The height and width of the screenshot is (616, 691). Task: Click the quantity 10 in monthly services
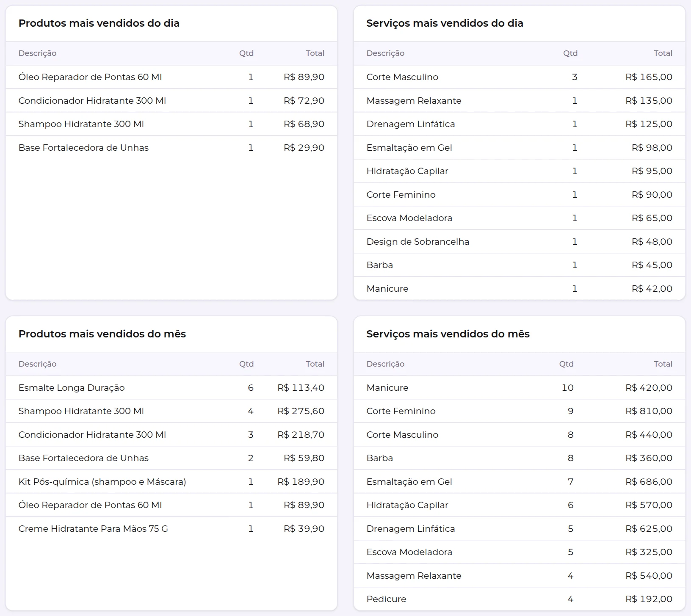click(x=568, y=388)
